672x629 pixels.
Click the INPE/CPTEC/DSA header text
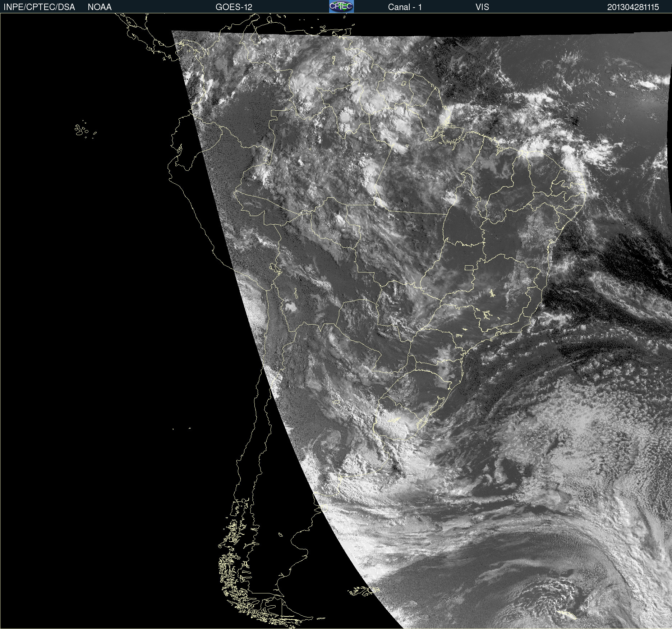[x=39, y=7]
